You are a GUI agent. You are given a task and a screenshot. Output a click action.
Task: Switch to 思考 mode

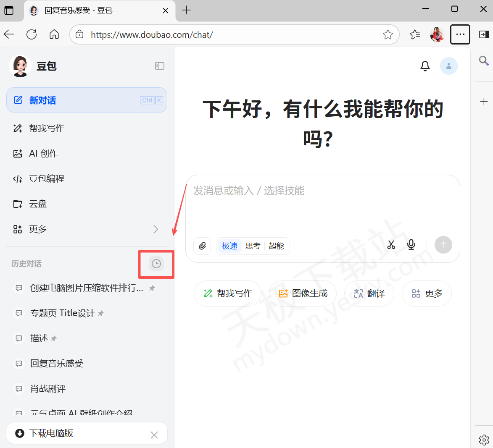click(x=253, y=246)
